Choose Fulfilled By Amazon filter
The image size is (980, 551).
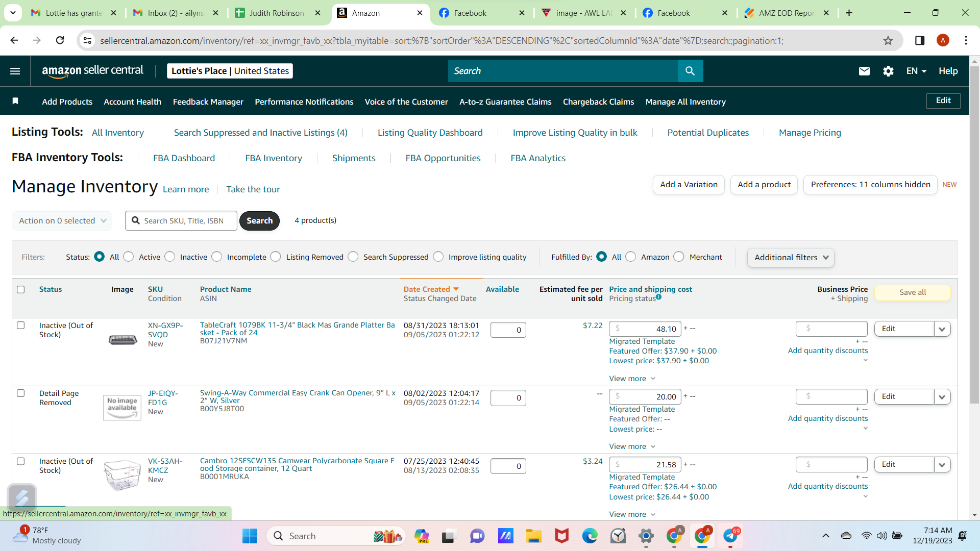point(631,257)
